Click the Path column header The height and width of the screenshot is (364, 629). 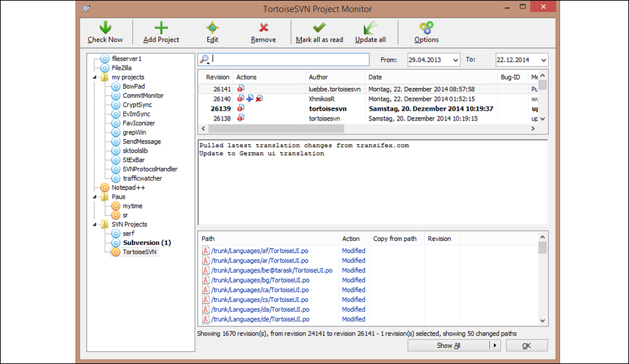pyautogui.click(x=268, y=238)
